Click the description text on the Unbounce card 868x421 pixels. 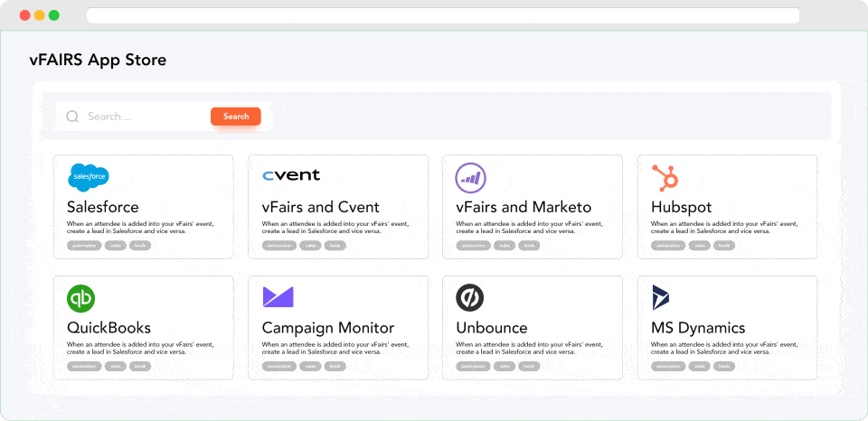[x=529, y=348]
